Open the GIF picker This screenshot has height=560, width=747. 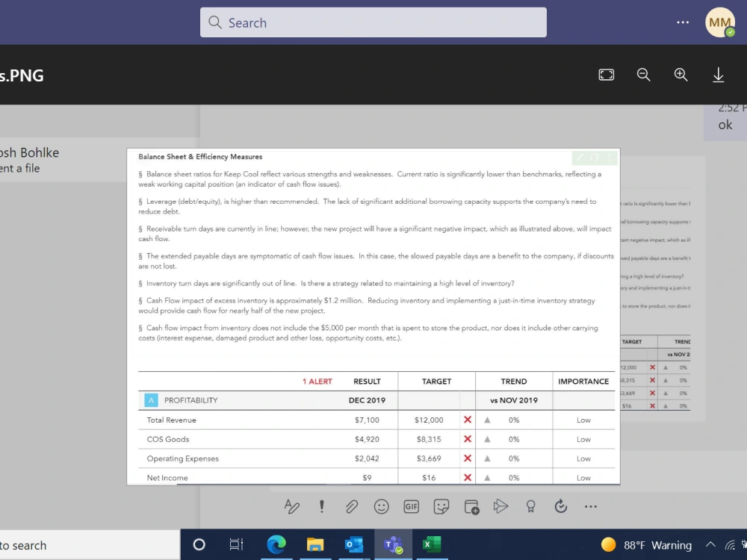coord(411,507)
